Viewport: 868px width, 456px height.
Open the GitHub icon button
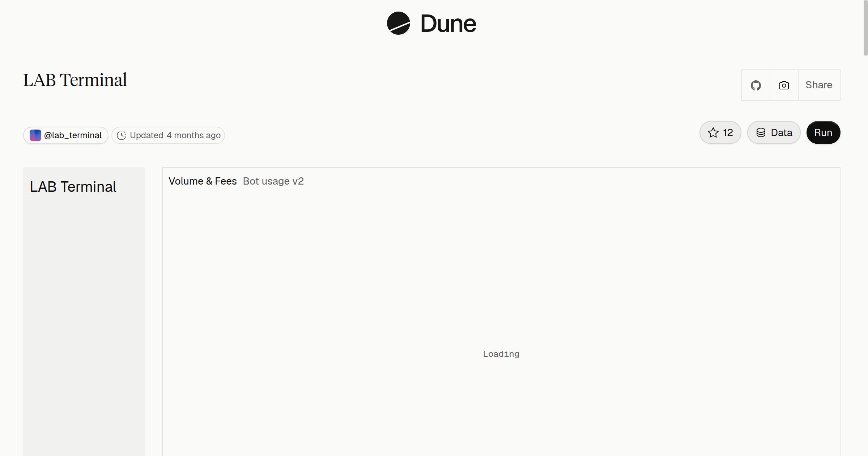point(756,85)
